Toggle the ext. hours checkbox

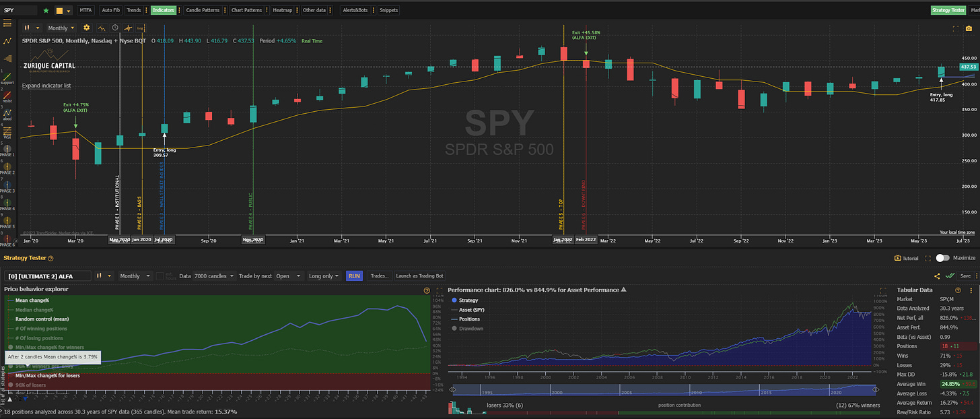(160, 276)
